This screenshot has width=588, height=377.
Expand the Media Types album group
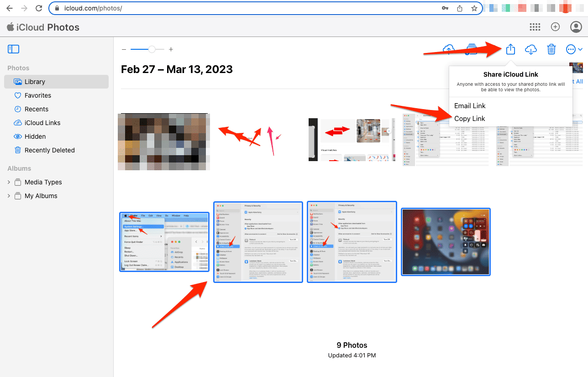click(x=9, y=182)
